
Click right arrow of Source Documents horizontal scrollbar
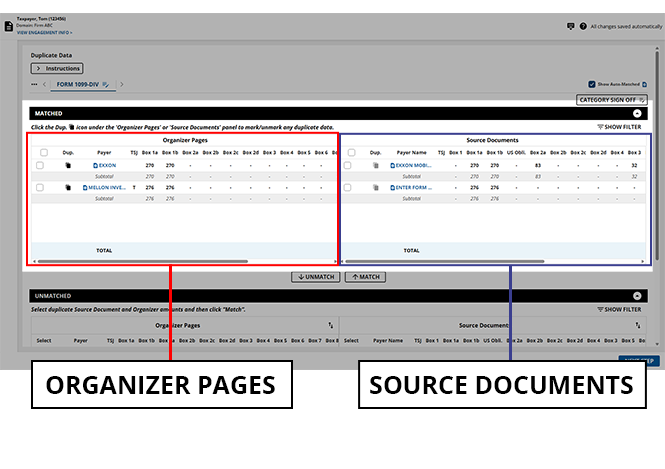pos(643,262)
